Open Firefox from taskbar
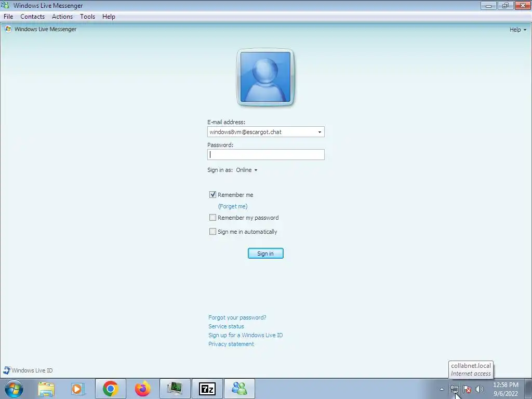Viewport: 532px width, 399px height. point(142,389)
